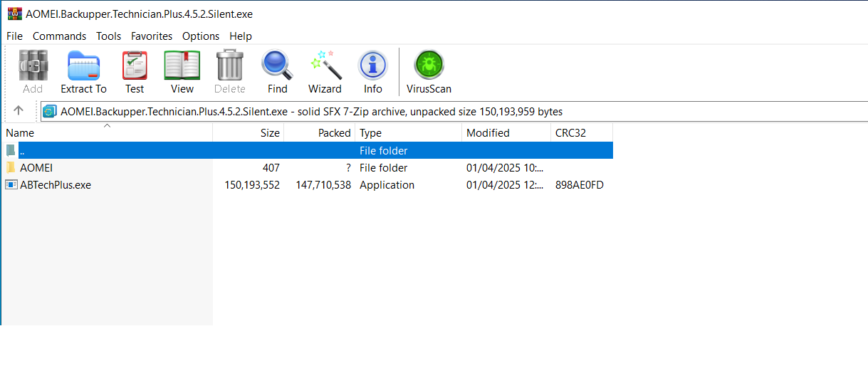Click AOMEI modified date 01/04/2025 10:...
The image size is (868, 373).
(505, 168)
